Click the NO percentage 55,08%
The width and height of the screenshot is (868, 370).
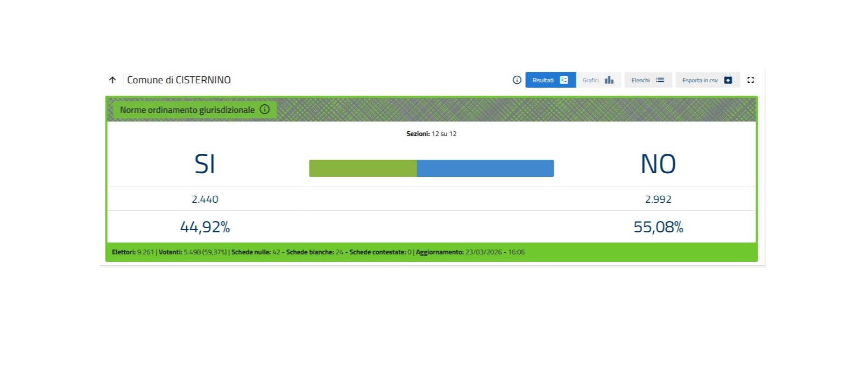point(658,227)
